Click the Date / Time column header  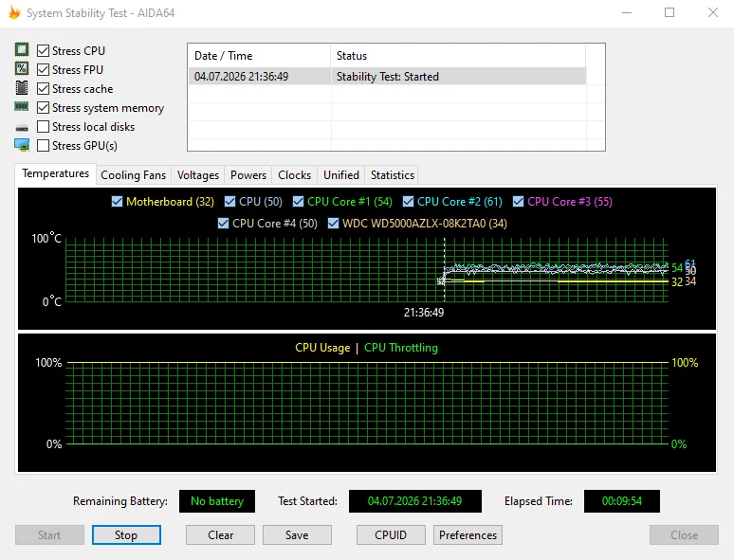[x=260, y=56]
